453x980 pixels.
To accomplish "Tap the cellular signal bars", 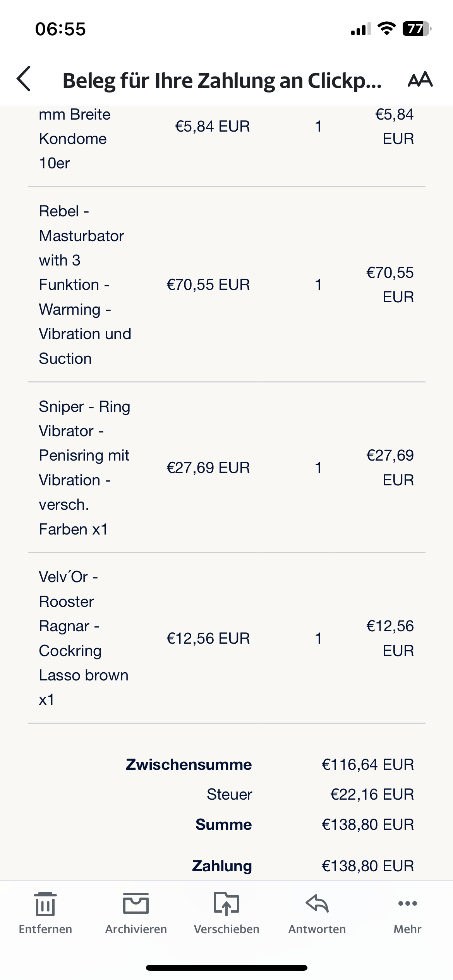I will coord(361,29).
